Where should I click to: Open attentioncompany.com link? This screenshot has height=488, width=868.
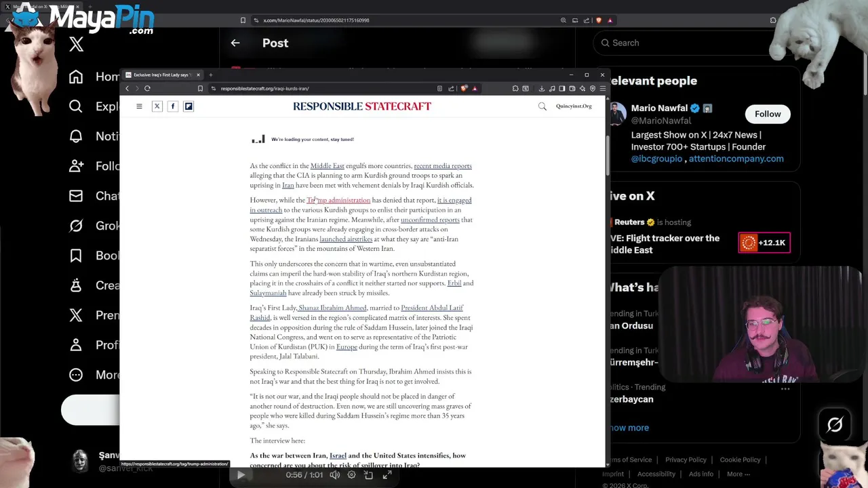736,159
